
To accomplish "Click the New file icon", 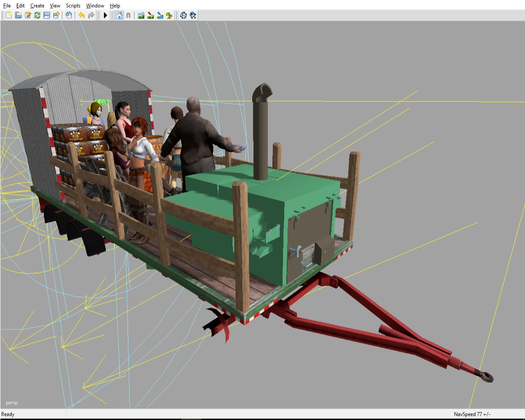I will (x=9, y=15).
